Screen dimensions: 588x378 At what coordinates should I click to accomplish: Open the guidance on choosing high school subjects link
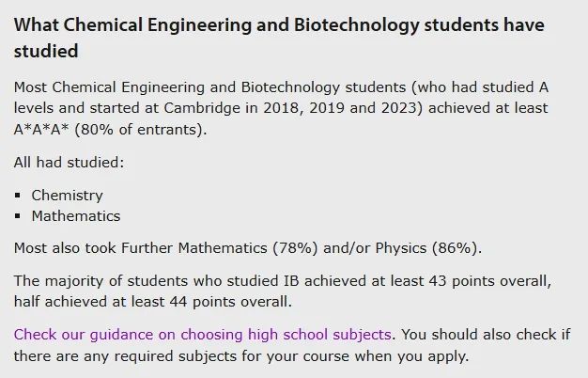pos(203,335)
